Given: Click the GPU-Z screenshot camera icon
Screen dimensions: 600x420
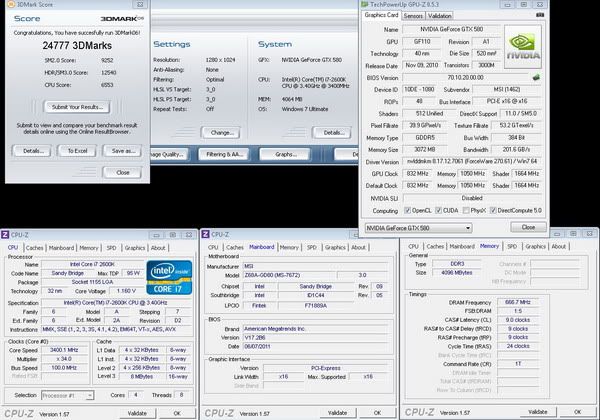Looking at the screenshot, I should (x=540, y=15).
